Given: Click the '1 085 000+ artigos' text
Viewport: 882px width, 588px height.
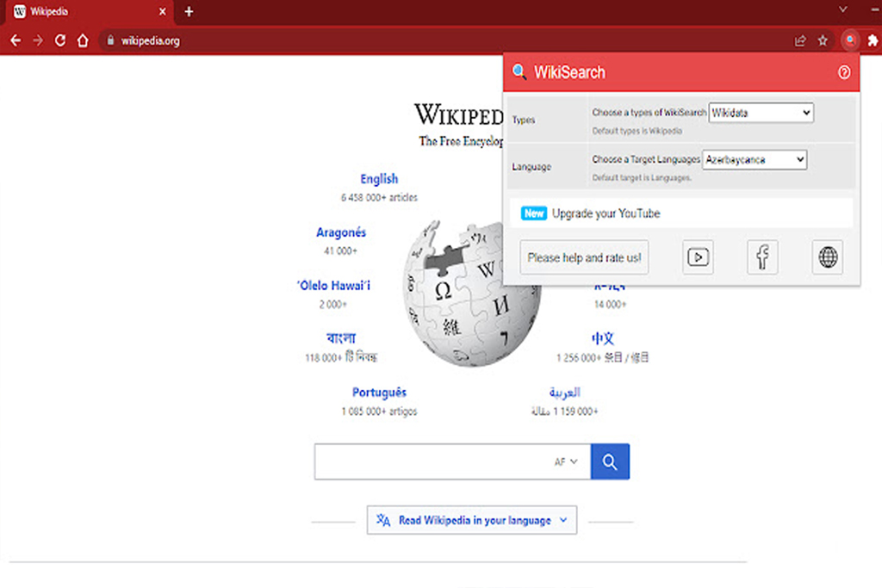Looking at the screenshot, I should 379,411.
